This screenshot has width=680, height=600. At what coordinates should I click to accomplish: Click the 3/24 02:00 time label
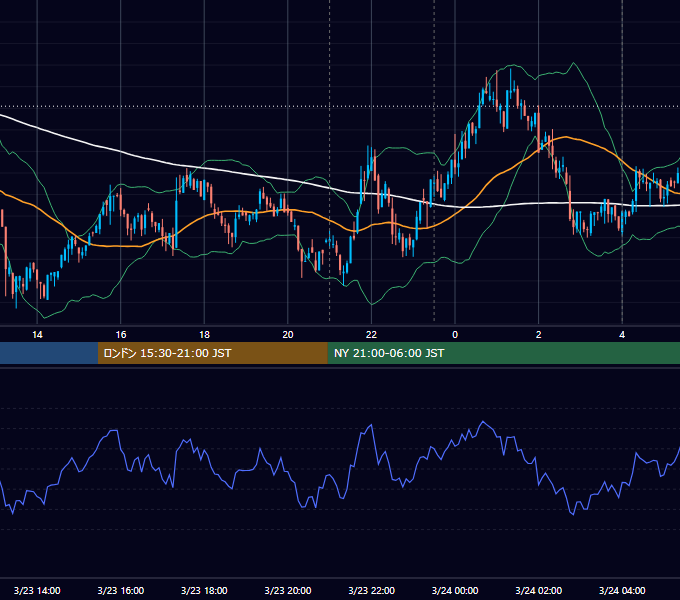(x=539, y=590)
